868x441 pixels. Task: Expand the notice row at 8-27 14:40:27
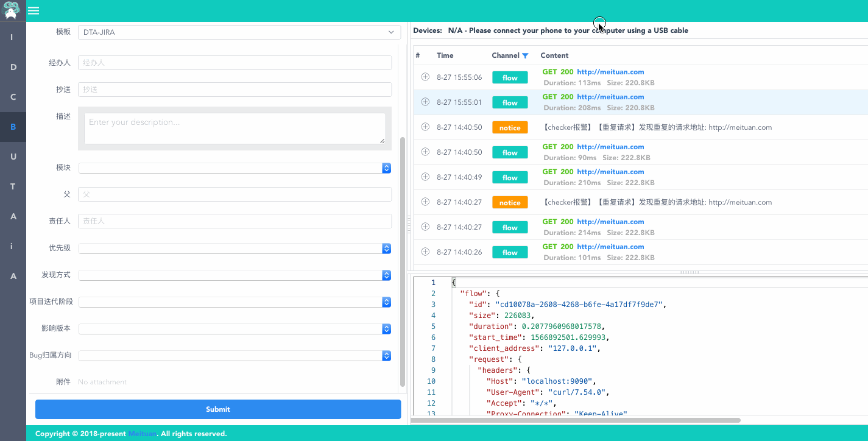click(425, 202)
